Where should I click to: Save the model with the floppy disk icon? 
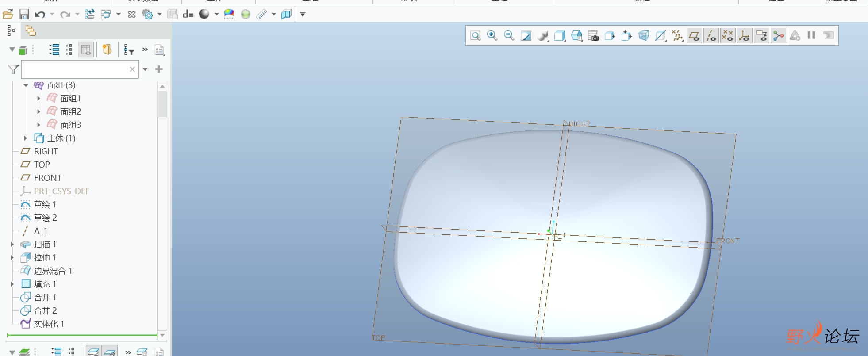pos(24,14)
